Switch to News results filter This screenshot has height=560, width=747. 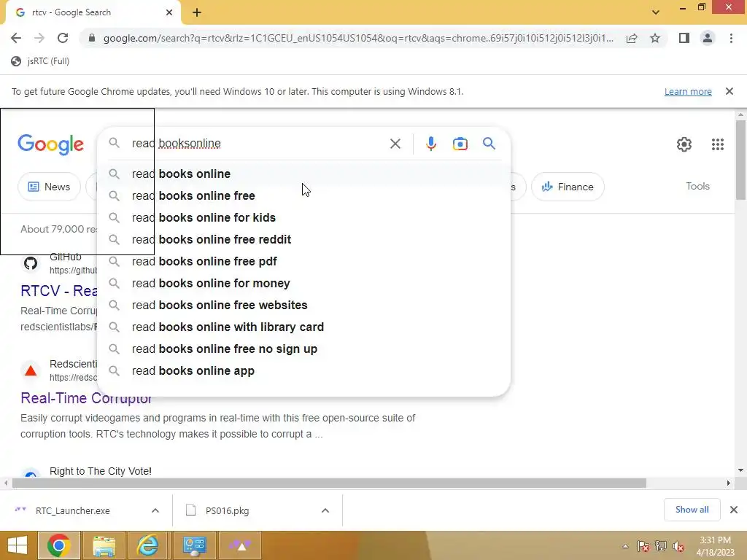click(x=49, y=187)
